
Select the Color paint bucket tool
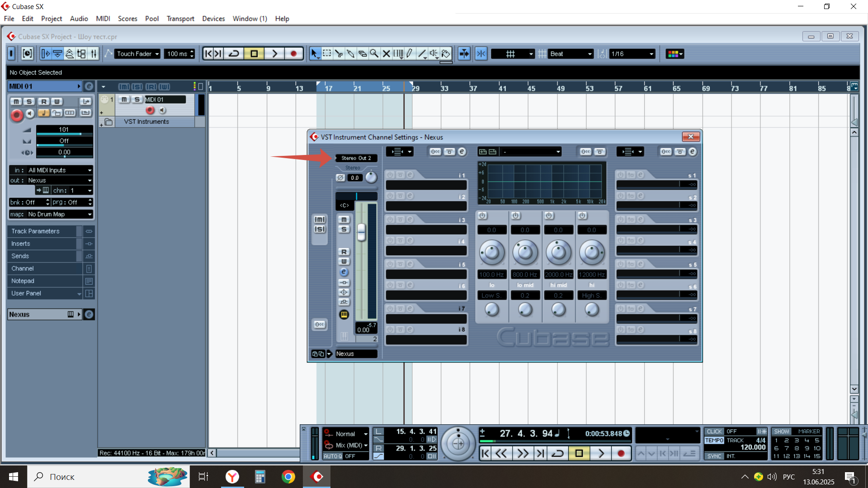[446, 54]
